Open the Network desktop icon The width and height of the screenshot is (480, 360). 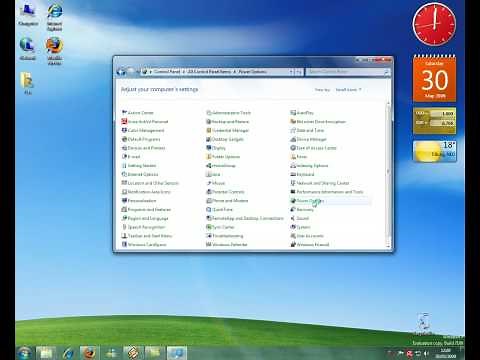28,49
